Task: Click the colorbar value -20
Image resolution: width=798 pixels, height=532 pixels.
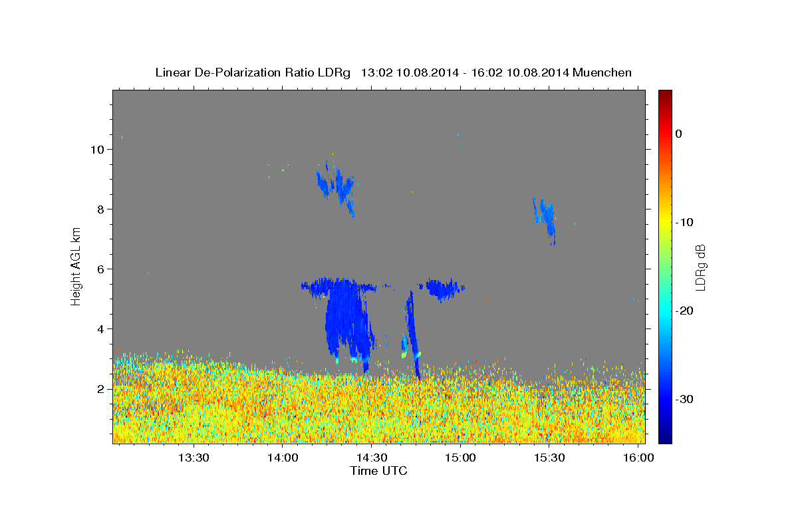Action: tap(685, 311)
